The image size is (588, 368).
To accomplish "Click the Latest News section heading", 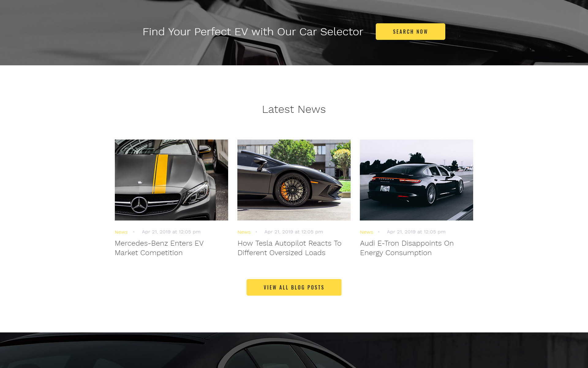I will (x=294, y=109).
